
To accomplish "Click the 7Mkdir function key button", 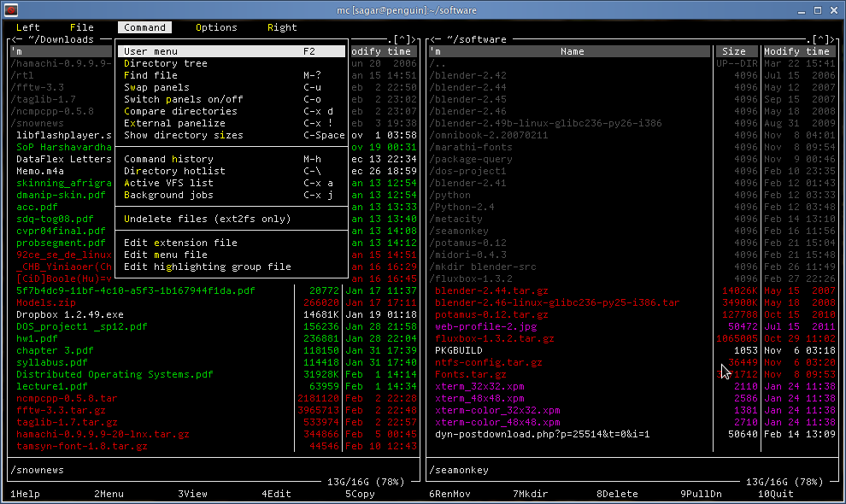I will tap(531, 494).
